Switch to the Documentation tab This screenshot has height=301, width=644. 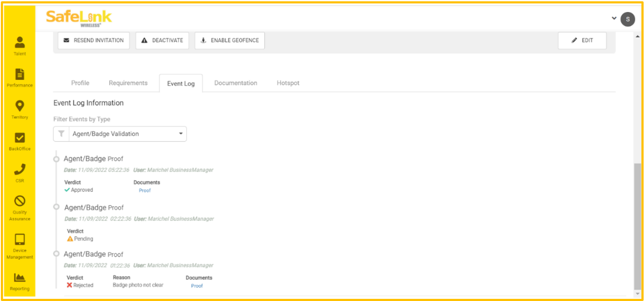point(236,83)
